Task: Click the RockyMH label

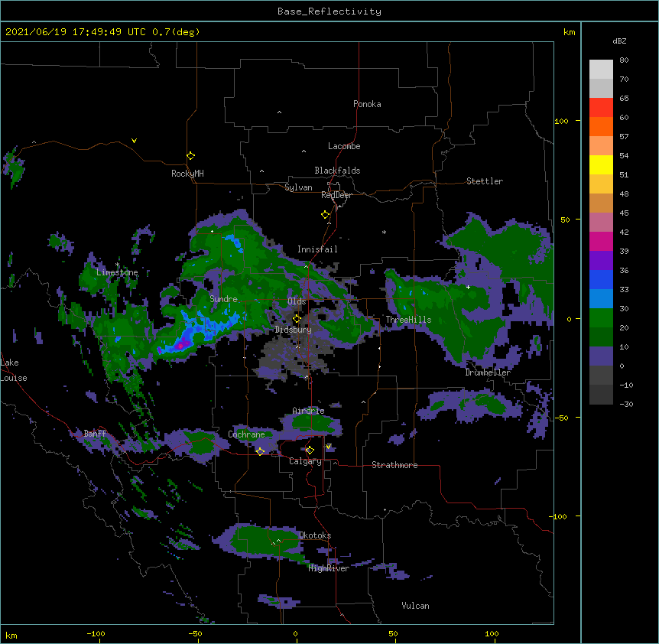Action: coord(187,174)
